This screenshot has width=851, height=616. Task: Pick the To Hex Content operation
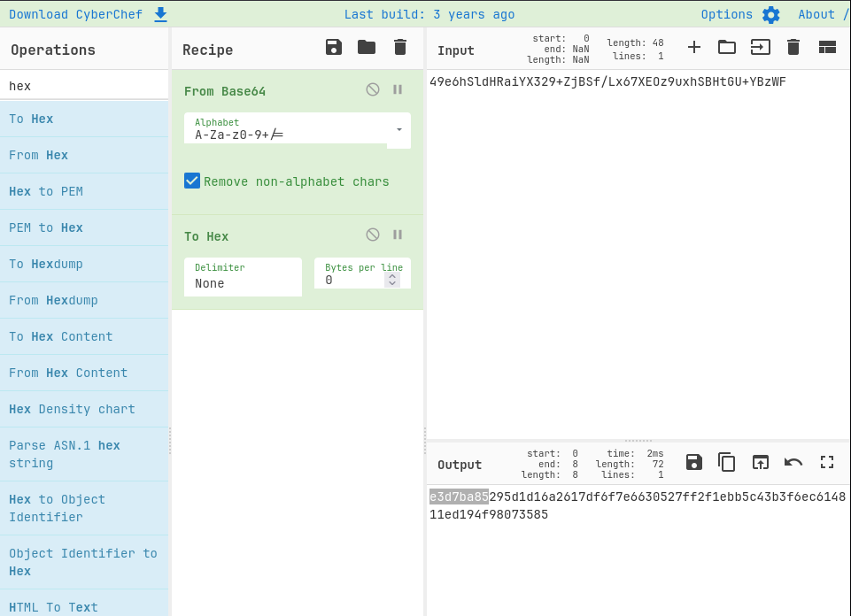[x=84, y=336]
